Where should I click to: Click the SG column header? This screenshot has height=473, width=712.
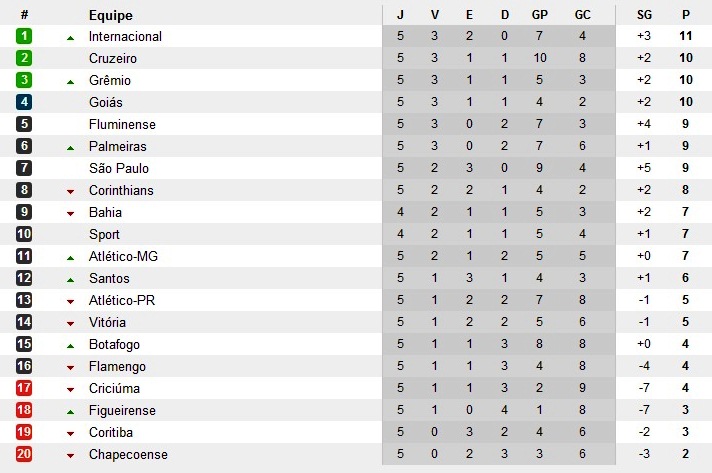click(x=644, y=15)
